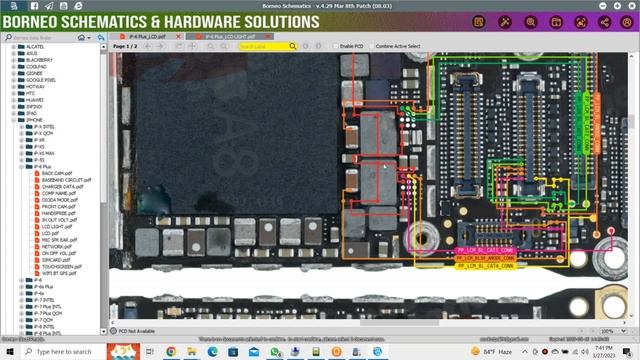Open SIMCARD.pdf in the tree
This screenshot has width=640, height=360.
56,260
